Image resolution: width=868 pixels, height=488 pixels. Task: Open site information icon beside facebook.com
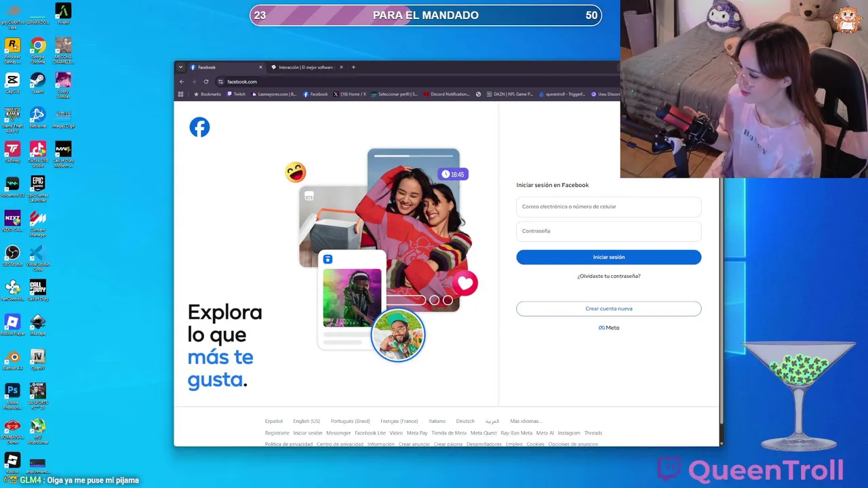click(220, 81)
